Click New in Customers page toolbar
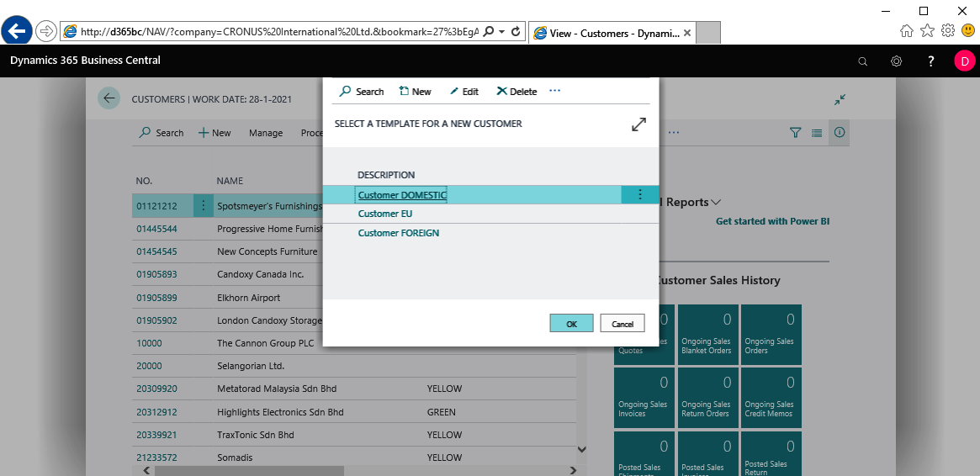The image size is (980, 476). pos(215,133)
